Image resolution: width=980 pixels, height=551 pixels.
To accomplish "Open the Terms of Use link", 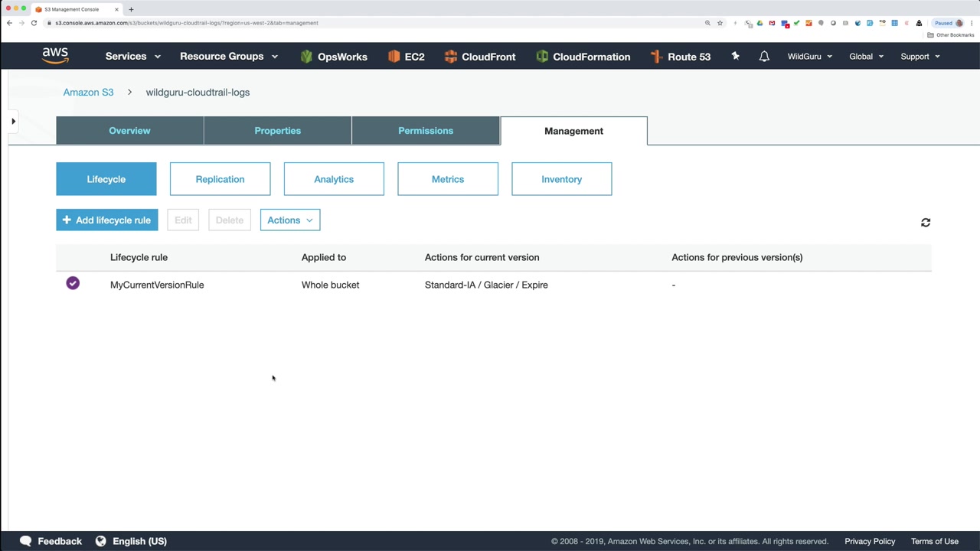I will pos(935,542).
